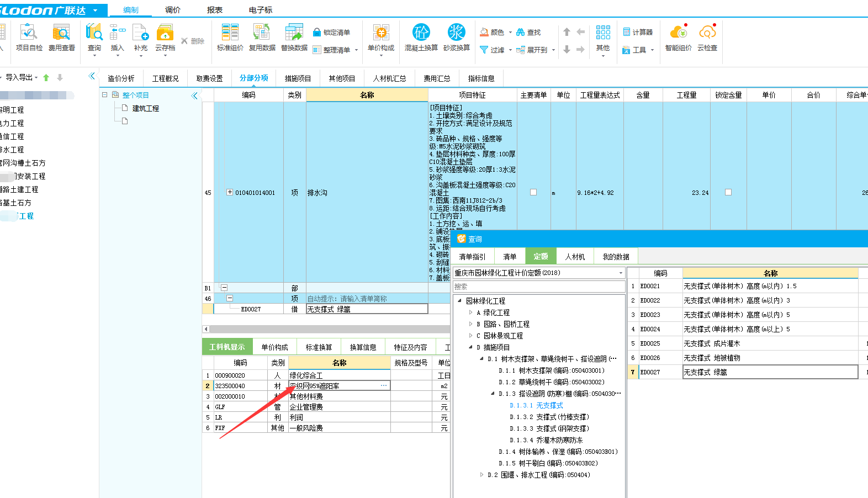Switch to the 电子标 menu tab

261,10
